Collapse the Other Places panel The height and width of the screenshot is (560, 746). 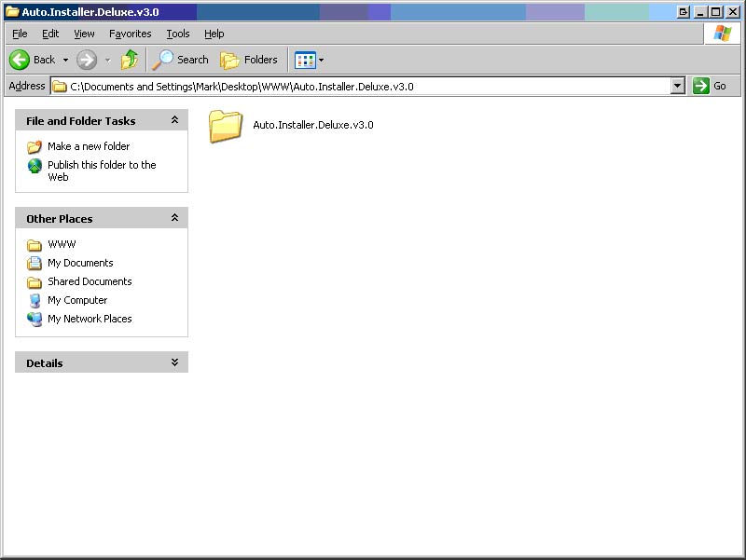[174, 218]
